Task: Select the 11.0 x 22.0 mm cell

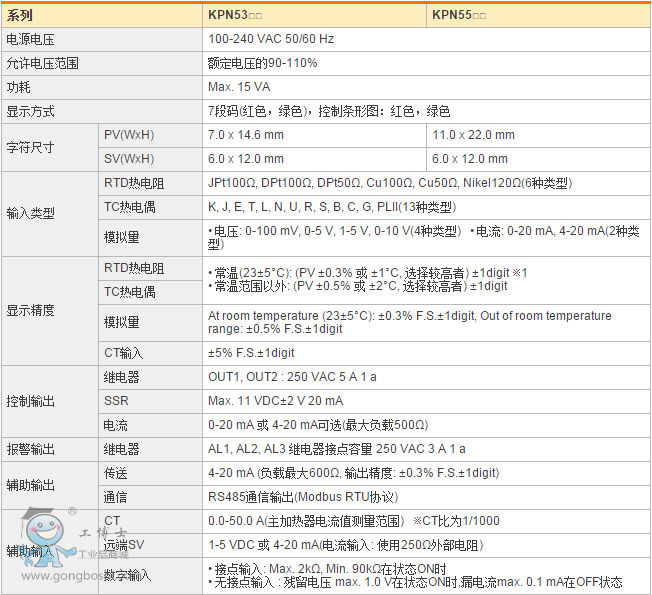Action: point(473,135)
